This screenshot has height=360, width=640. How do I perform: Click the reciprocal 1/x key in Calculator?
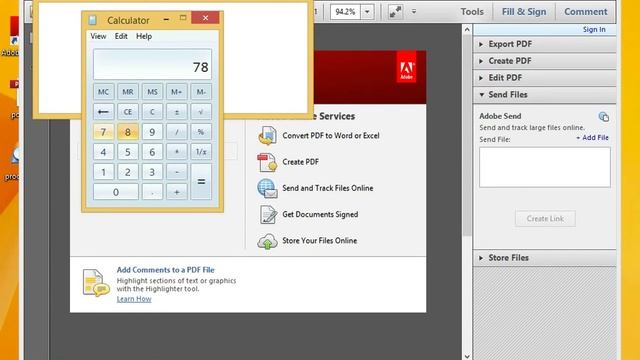tap(201, 152)
